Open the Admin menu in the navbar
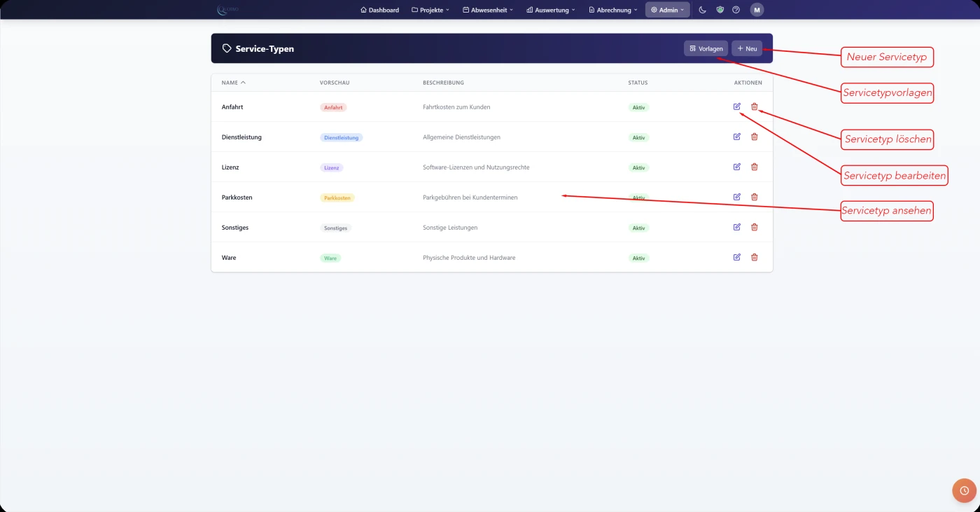980x512 pixels. click(x=666, y=10)
